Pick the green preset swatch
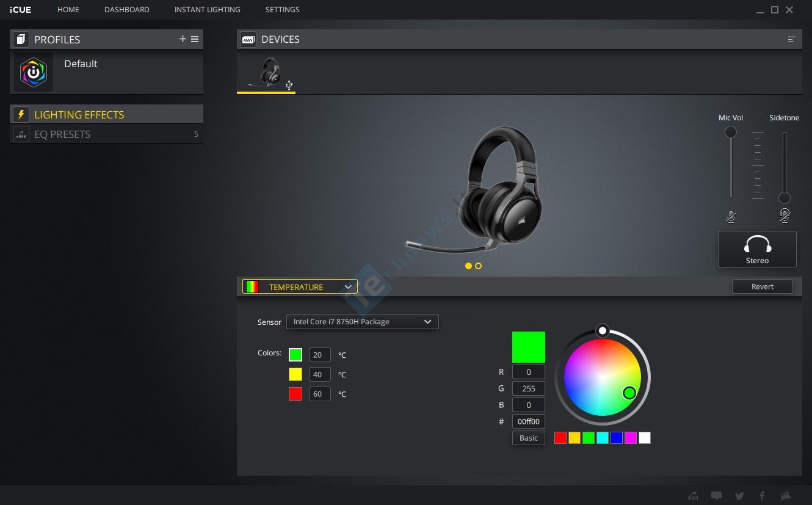 589,438
